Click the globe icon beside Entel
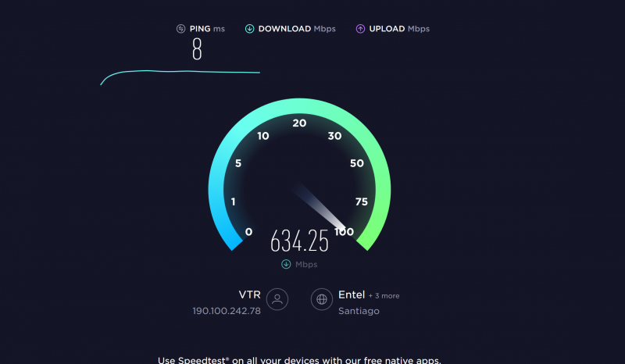This screenshot has height=364, width=625. click(322, 299)
